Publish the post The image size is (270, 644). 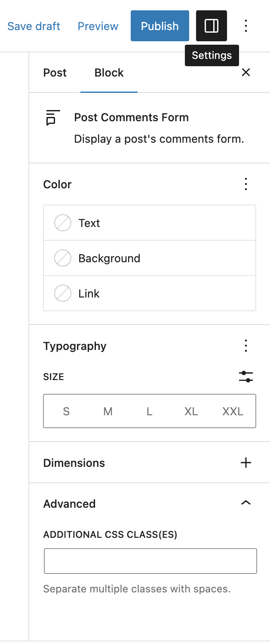(x=160, y=26)
